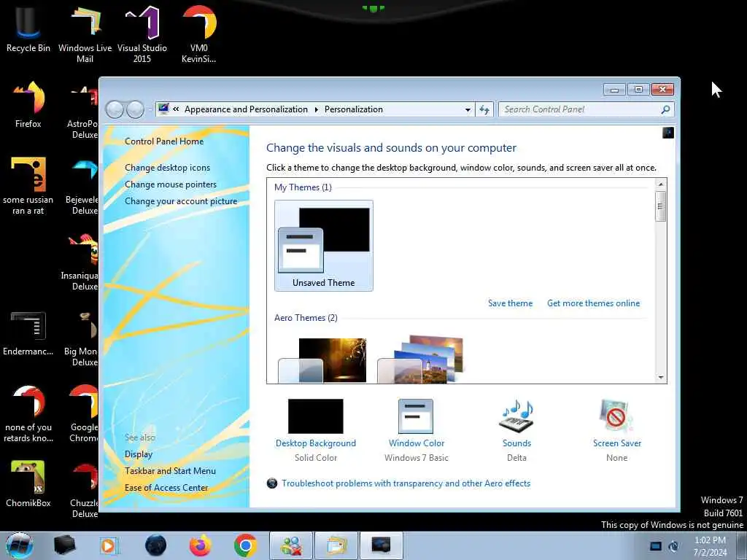This screenshot has height=560, width=747.
Task: Open Change desktop icons link
Action: [x=167, y=168]
